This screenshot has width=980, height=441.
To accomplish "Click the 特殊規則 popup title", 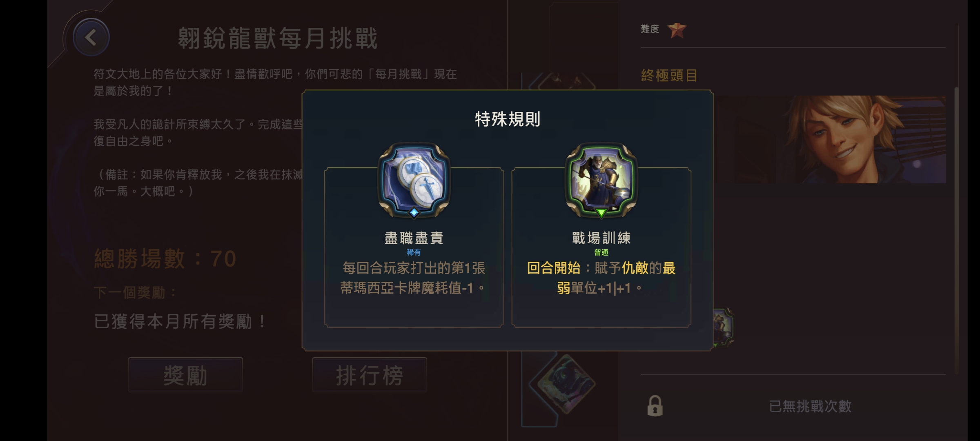I will [508, 119].
